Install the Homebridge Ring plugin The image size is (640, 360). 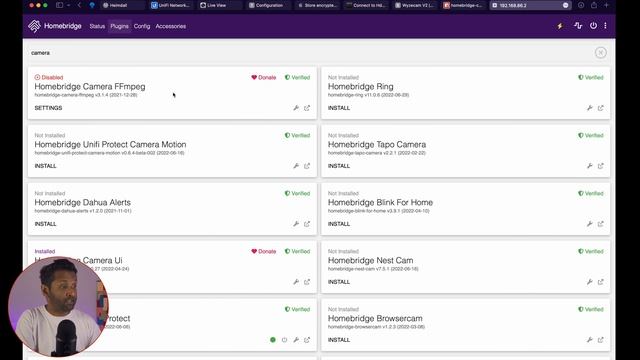point(339,108)
